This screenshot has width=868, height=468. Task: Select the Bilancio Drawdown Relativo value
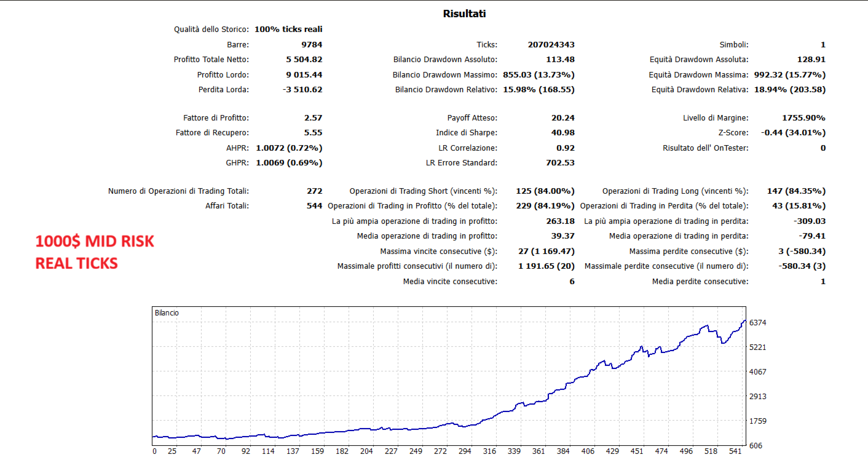(x=539, y=90)
